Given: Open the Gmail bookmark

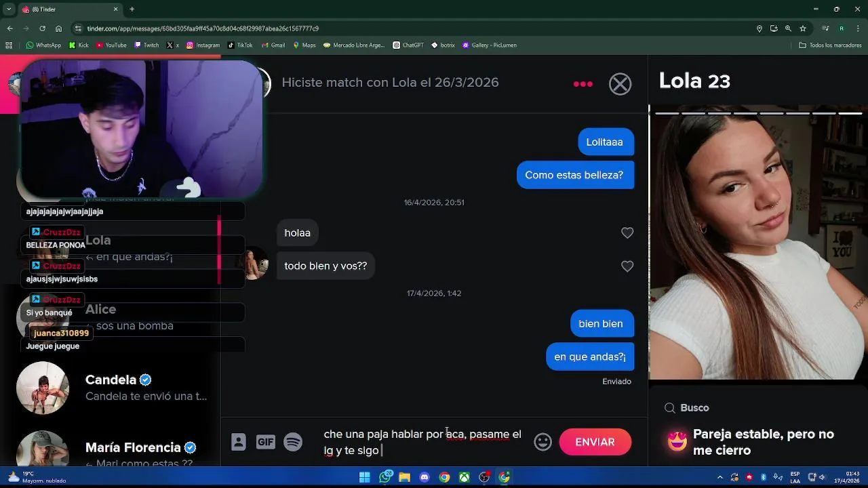Looking at the screenshot, I should tap(273, 45).
